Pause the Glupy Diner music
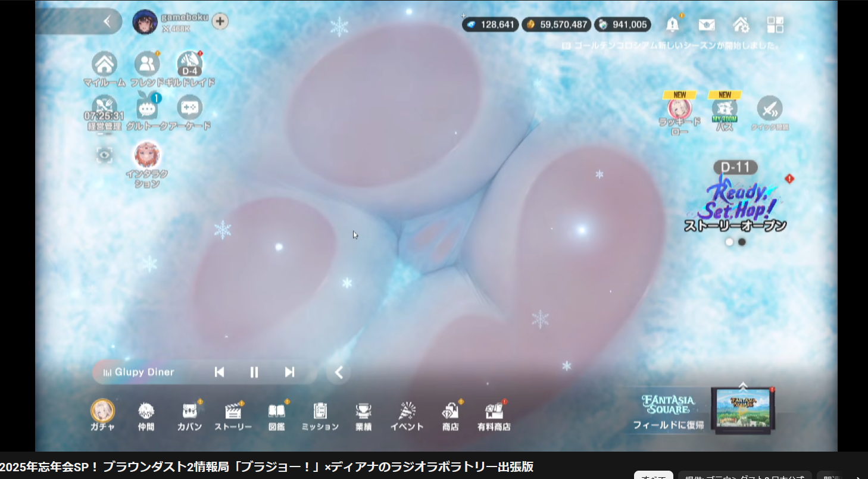Image resolution: width=868 pixels, height=479 pixels. (x=254, y=372)
